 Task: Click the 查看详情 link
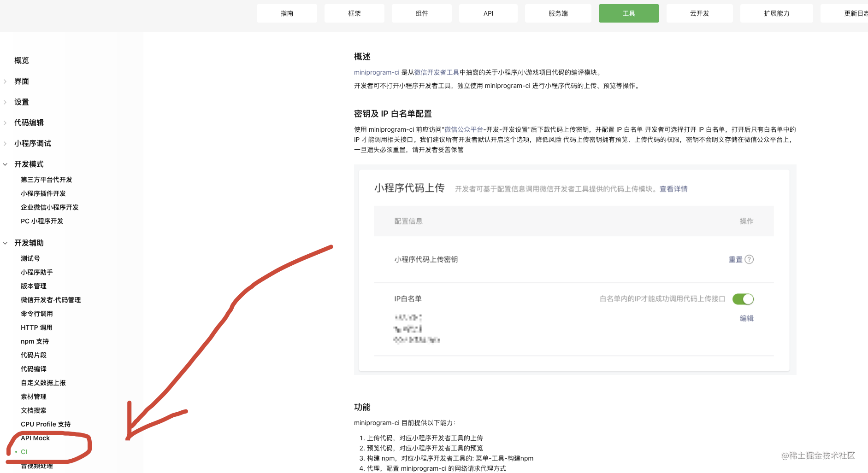(x=673, y=189)
